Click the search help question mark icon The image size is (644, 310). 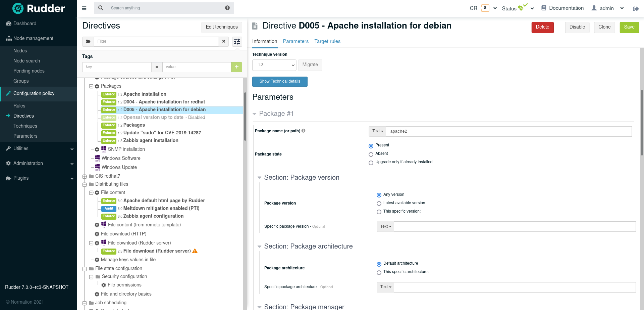click(227, 8)
